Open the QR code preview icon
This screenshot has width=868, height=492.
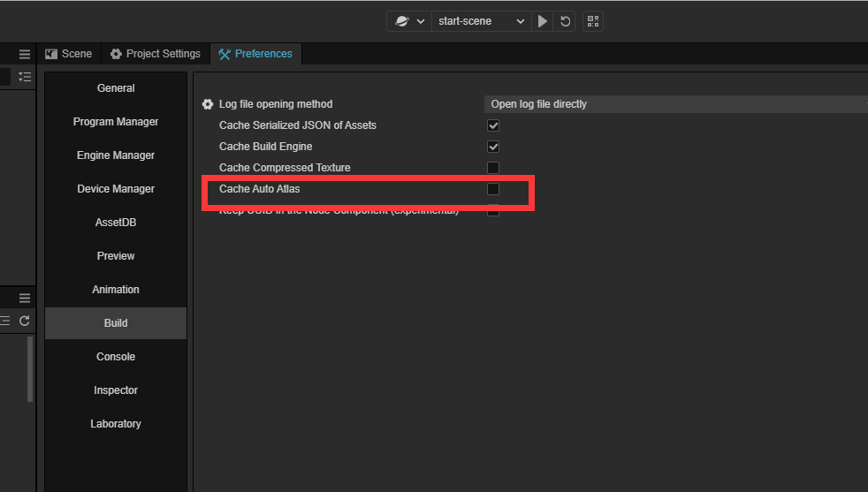point(592,21)
